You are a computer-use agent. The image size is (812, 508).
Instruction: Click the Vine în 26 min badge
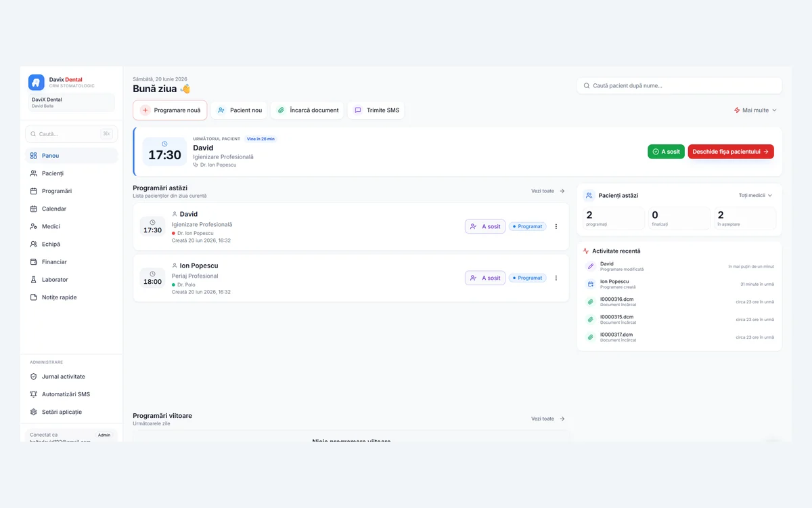coord(261,139)
